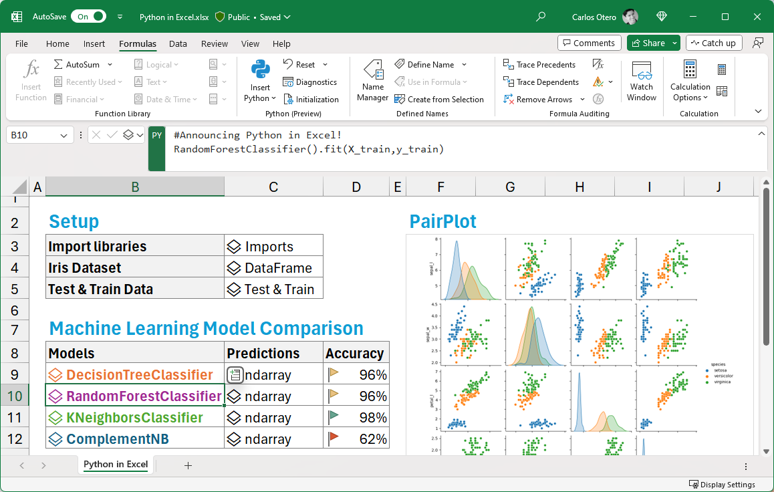Click Create from Selection
Viewport: 774px width, 492px height.
point(439,99)
